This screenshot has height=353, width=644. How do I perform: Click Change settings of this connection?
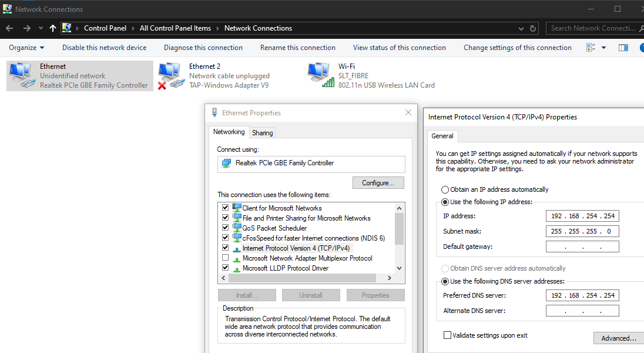(518, 48)
